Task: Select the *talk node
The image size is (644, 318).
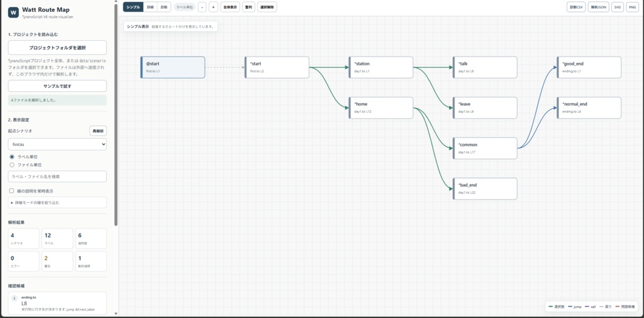Action: pyautogui.click(x=485, y=67)
